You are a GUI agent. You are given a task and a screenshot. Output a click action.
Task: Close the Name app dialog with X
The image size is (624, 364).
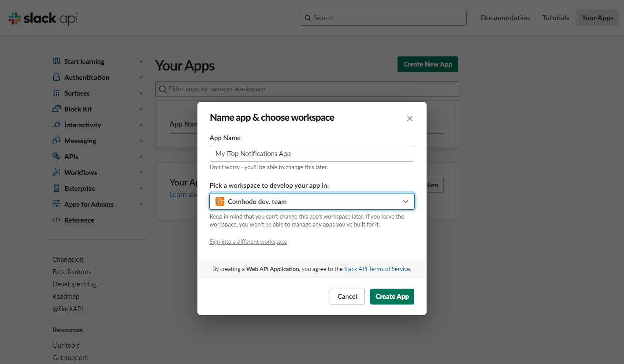coord(410,119)
